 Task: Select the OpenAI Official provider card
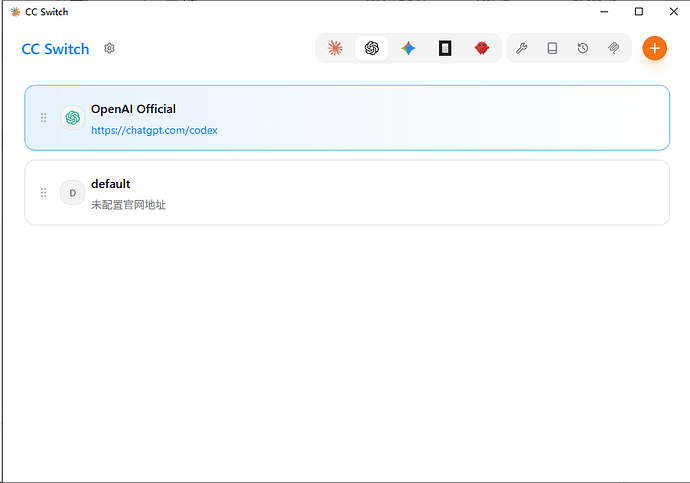(x=347, y=118)
